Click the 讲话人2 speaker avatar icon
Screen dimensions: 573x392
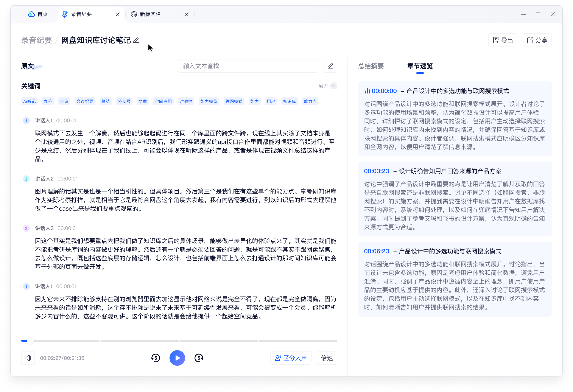(26, 179)
